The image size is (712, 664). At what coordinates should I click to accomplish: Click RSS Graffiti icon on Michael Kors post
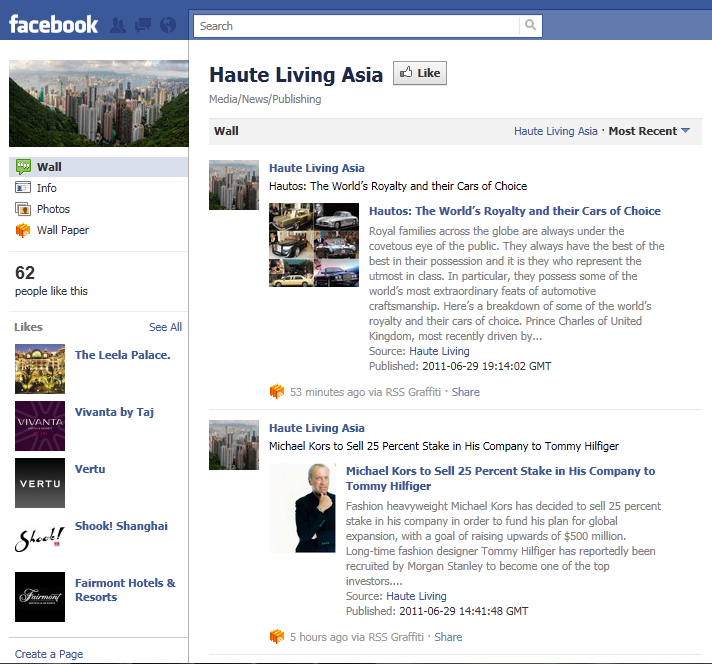[277, 637]
